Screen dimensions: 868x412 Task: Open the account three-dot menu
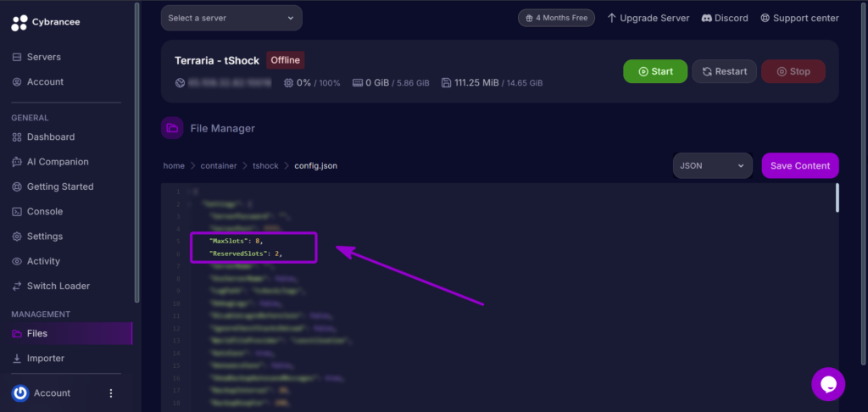111,393
